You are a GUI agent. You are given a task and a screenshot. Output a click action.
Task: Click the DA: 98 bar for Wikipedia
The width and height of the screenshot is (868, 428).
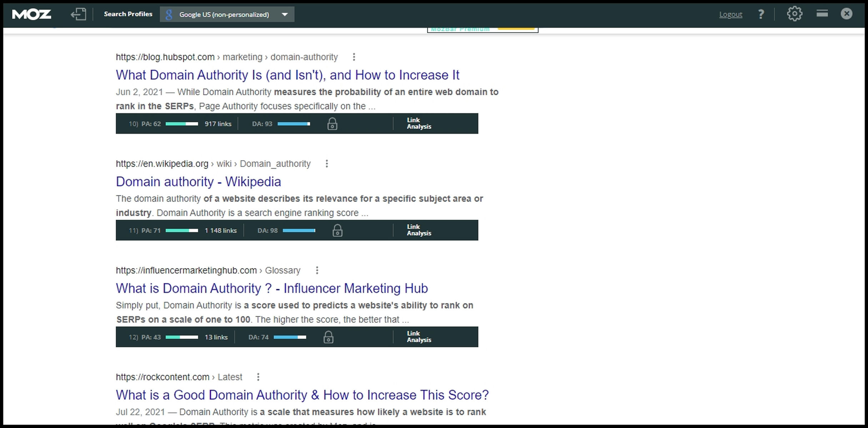(x=299, y=230)
